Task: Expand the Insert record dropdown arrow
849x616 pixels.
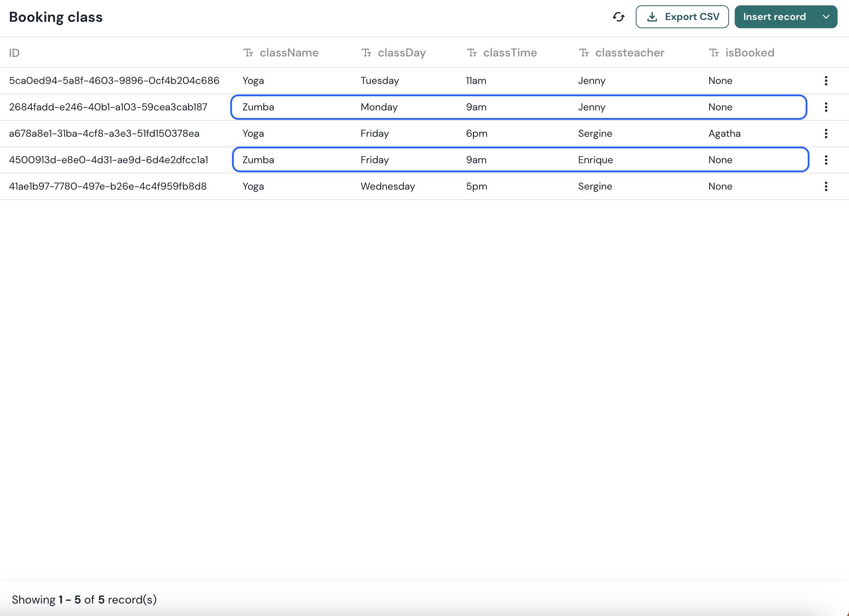Action: coord(826,17)
